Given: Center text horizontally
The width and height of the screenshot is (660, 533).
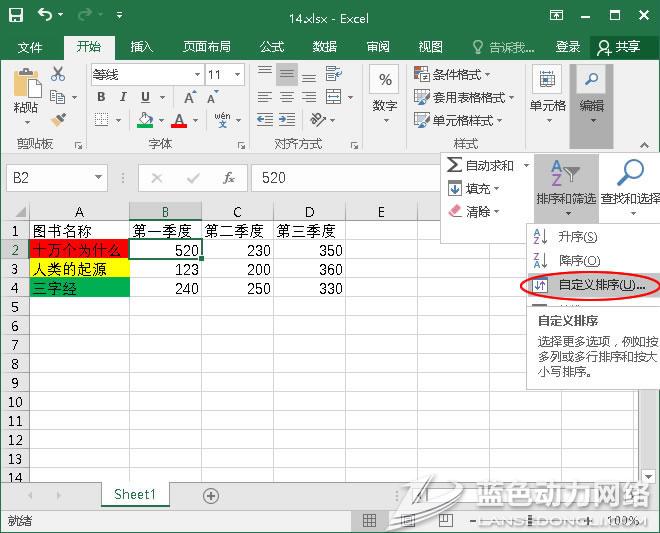Looking at the screenshot, I should (x=287, y=97).
